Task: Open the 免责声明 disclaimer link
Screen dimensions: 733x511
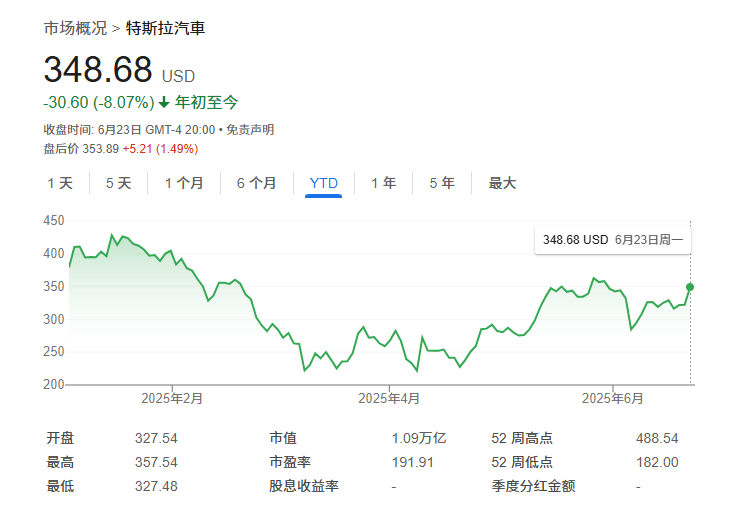Action: [250, 130]
